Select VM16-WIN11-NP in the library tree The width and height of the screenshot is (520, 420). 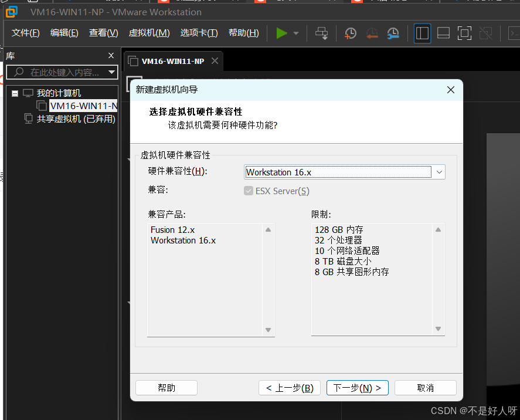pos(83,106)
